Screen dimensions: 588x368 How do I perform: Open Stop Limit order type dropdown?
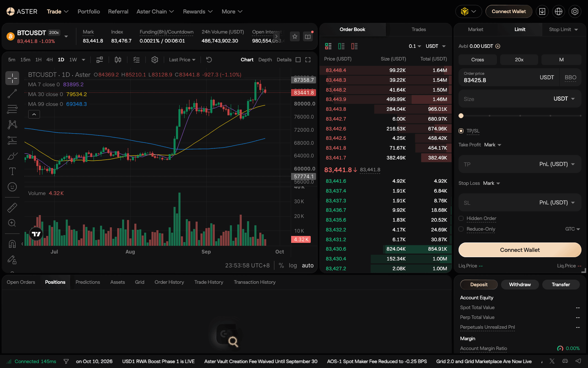(x=563, y=29)
